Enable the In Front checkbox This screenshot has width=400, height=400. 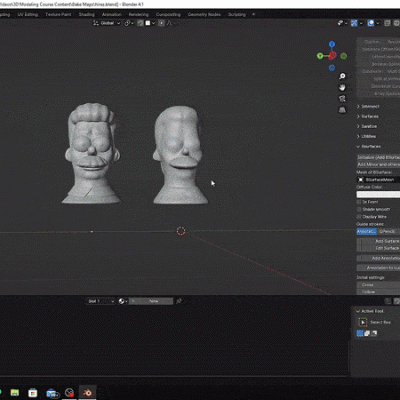359,202
